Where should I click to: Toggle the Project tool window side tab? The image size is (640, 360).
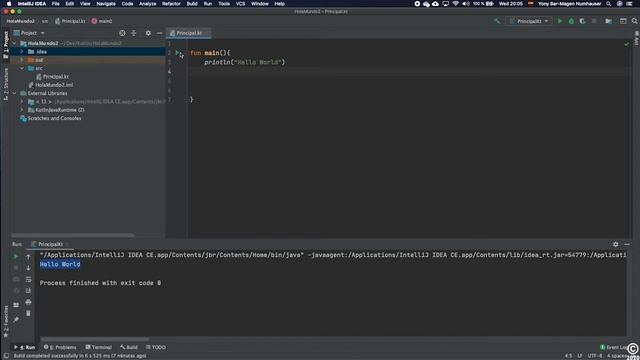click(x=6, y=44)
